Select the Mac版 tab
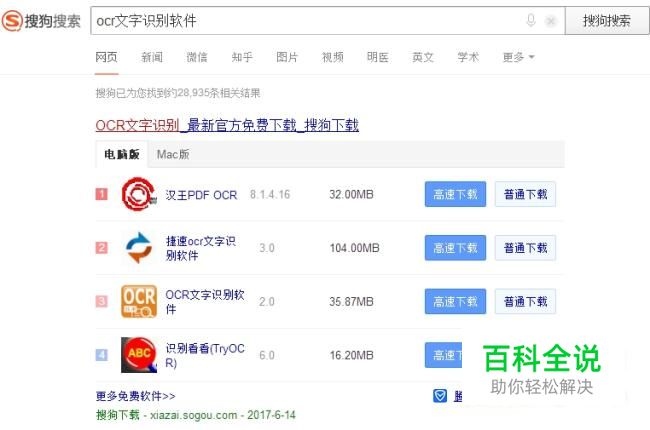The image size is (650, 430). coord(173,154)
